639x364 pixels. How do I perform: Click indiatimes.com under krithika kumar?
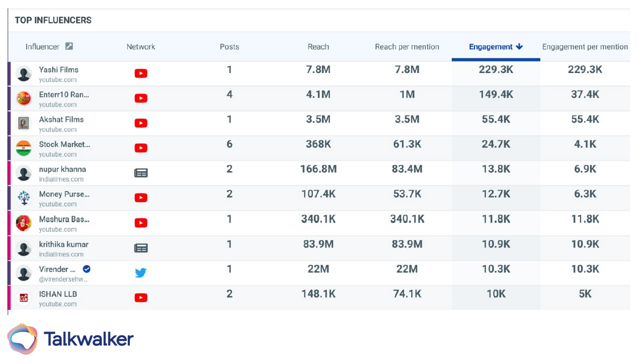61,254
